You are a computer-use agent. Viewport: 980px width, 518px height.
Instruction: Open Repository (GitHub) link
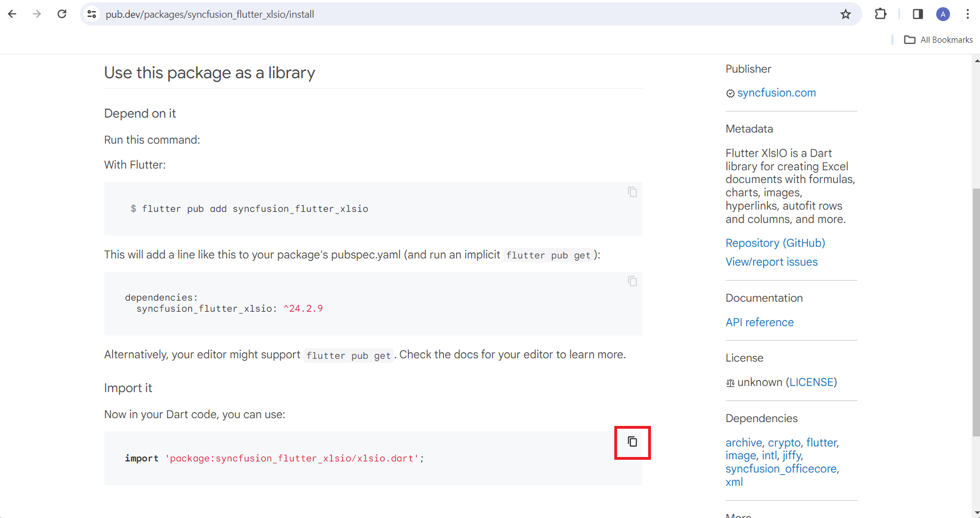(x=775, y=243)
